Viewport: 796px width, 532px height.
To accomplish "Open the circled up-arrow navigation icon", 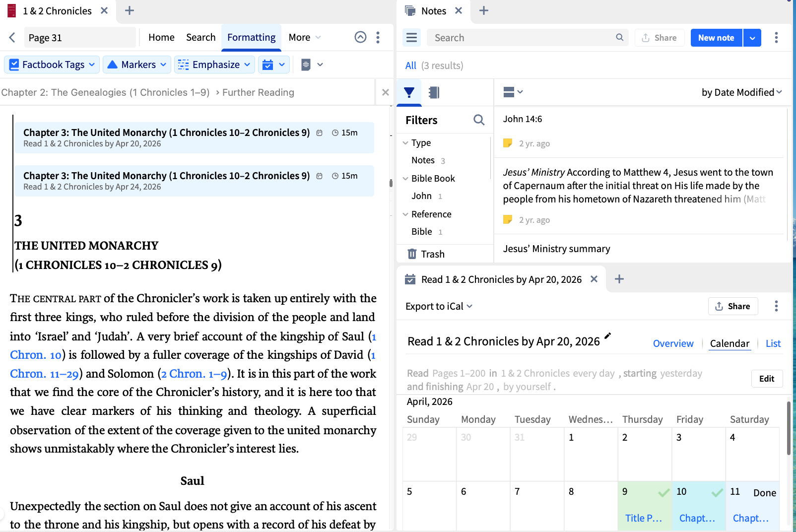I will [361, 37].
